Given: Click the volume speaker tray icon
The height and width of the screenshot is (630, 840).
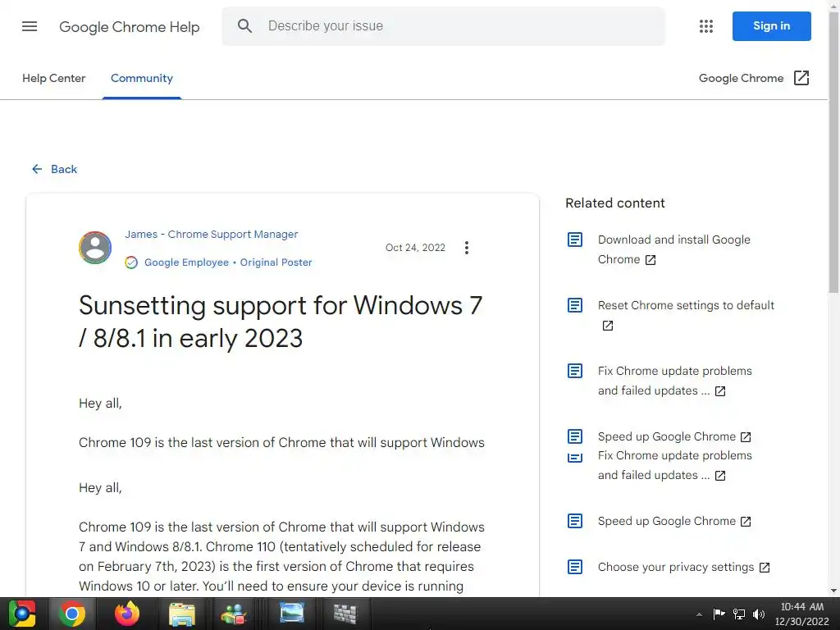Looking at the screenshot, I should point(759,614).
